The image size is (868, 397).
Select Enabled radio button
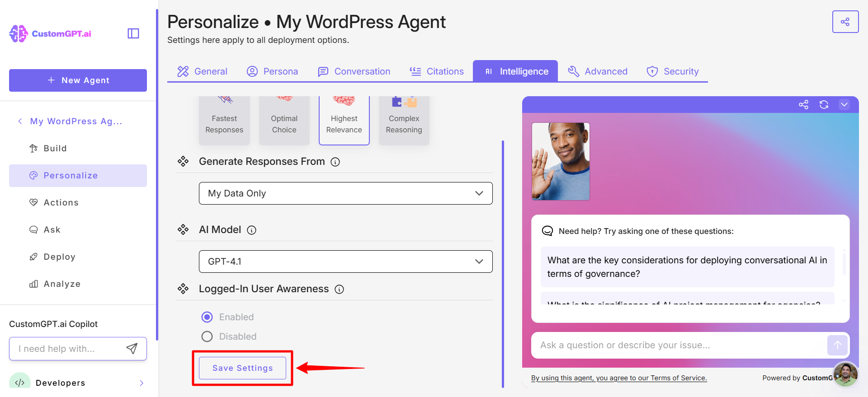click(207, 317)
